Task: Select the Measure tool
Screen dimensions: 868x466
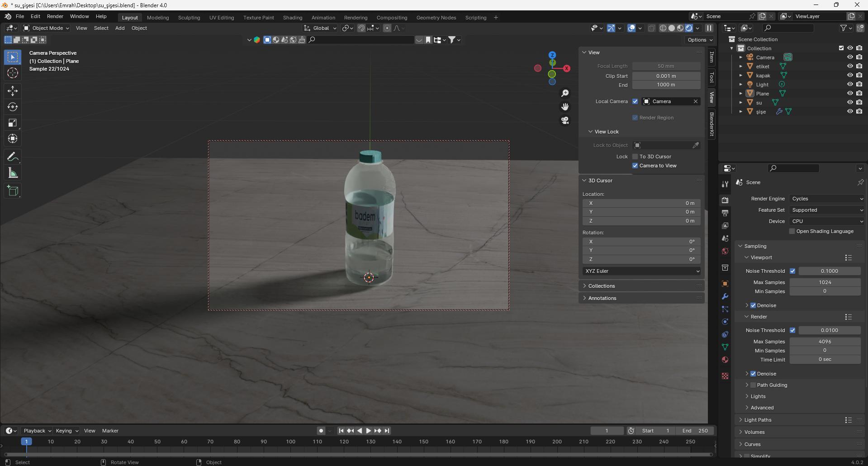Action: pyautogui.click(x=13, y=173)
